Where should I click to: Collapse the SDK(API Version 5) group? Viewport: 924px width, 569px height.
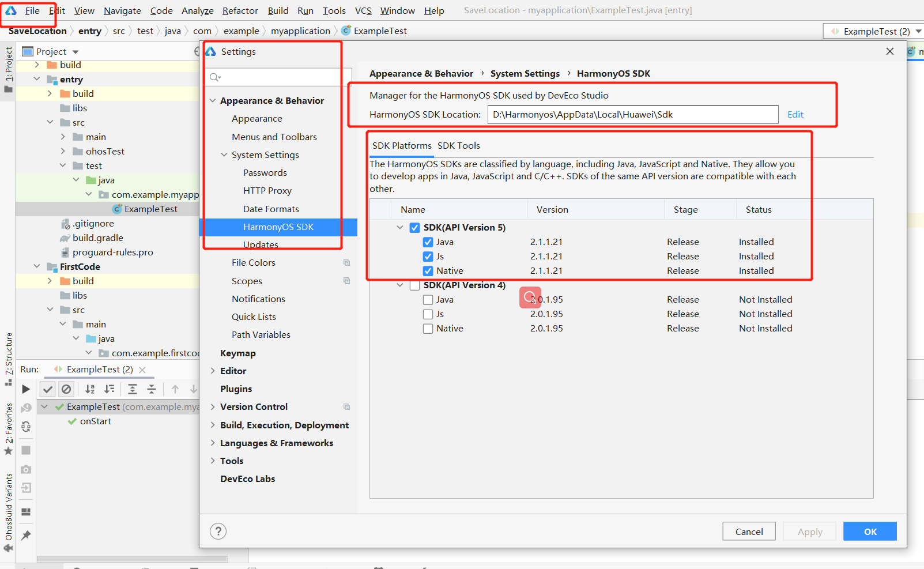pyautogui.click(x=400, y=227)
